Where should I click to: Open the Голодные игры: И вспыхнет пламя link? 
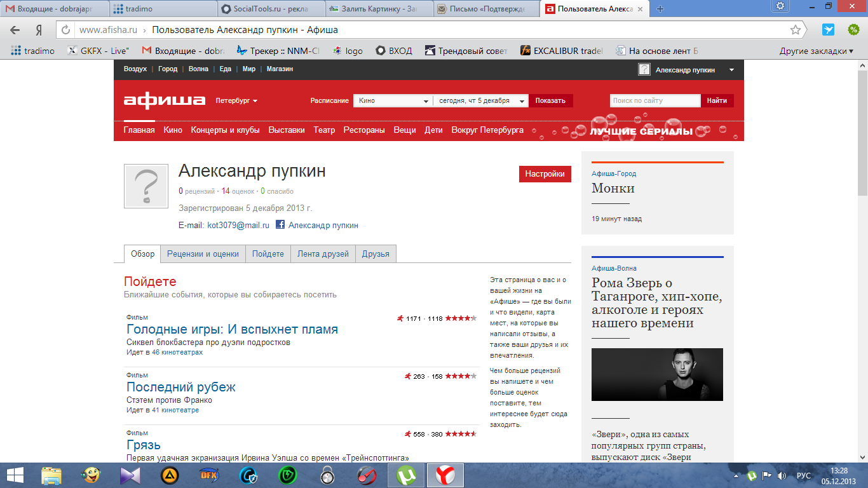click(232, 329)
